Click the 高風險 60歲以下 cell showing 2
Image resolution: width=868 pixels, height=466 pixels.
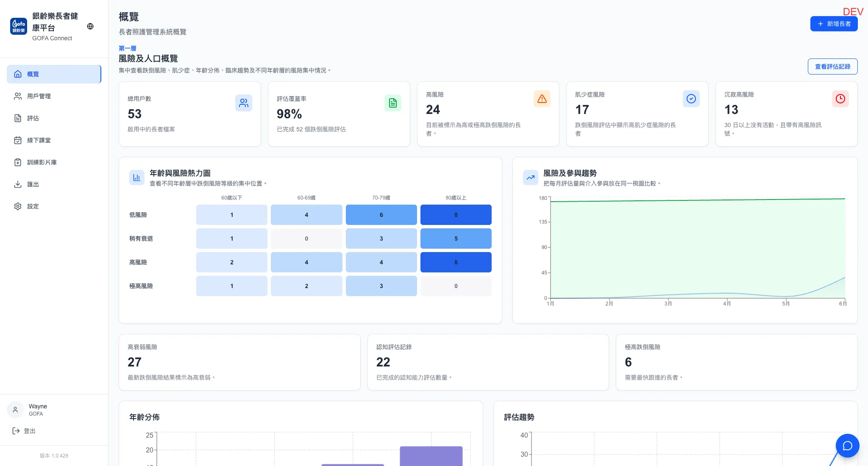tap(232, 262)
